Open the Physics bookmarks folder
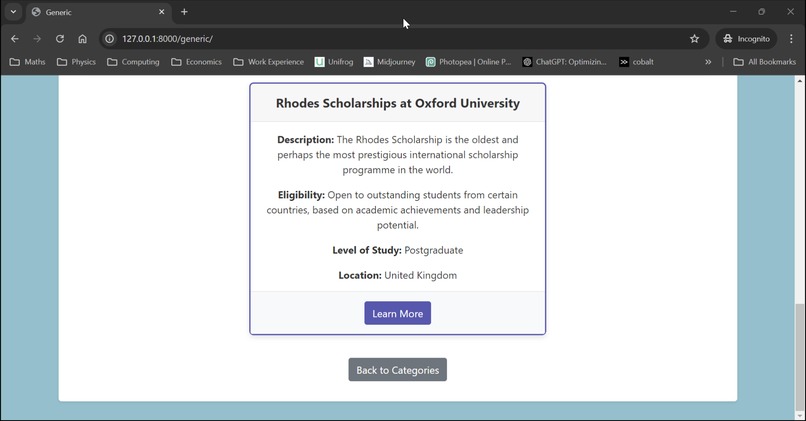 76,62
